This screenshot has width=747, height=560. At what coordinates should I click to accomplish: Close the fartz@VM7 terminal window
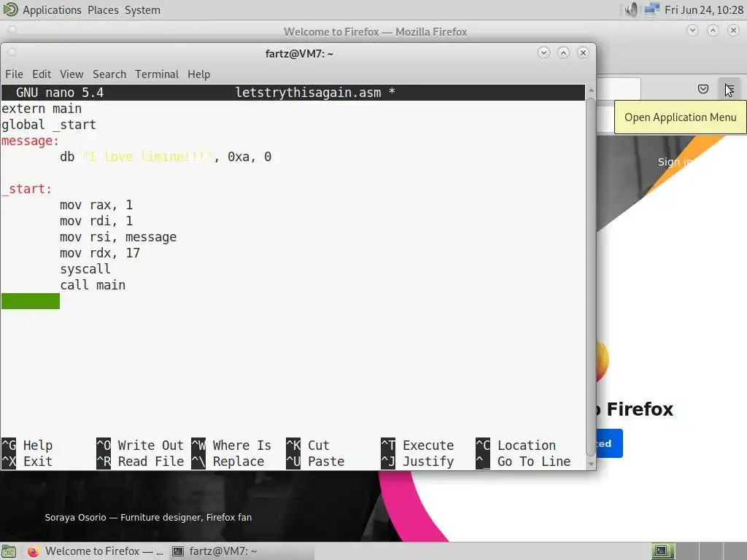583,52
